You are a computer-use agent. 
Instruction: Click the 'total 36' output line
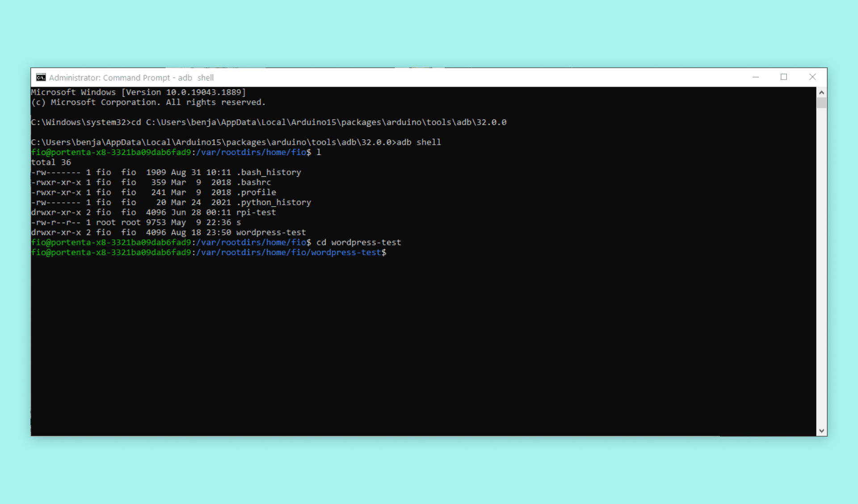[x=51, y=162]
